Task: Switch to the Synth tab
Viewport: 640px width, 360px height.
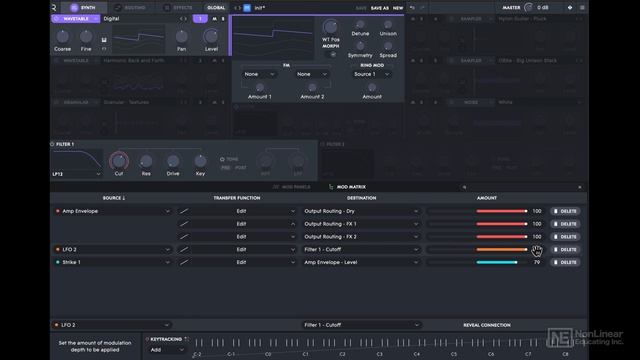Action: click(x=83, y=8)
